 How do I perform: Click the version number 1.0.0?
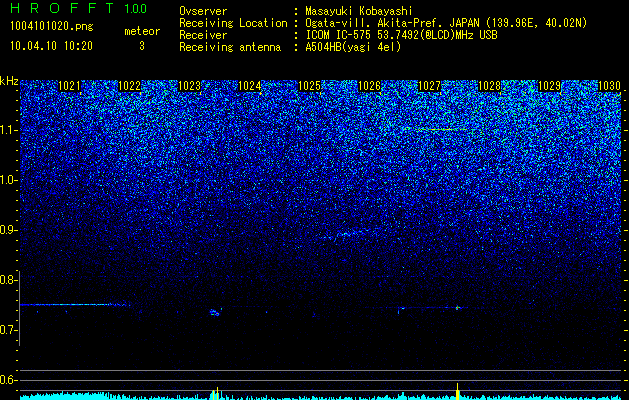[136, 9]
